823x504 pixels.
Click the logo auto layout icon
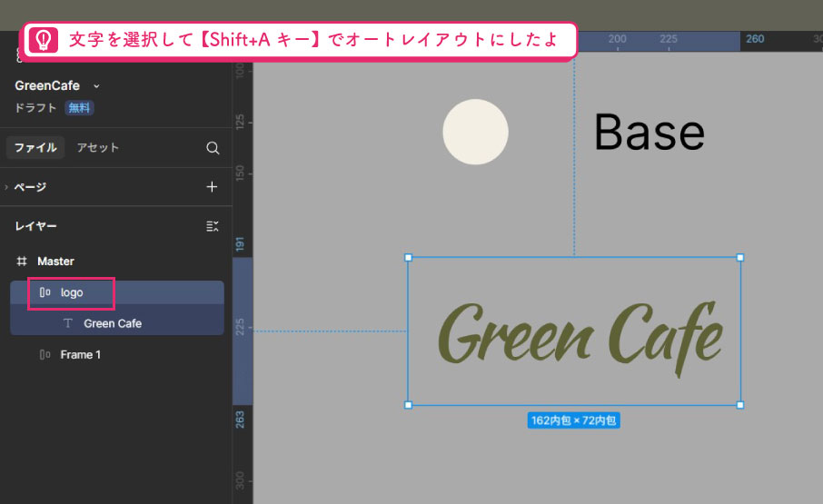tap(45, 292)
